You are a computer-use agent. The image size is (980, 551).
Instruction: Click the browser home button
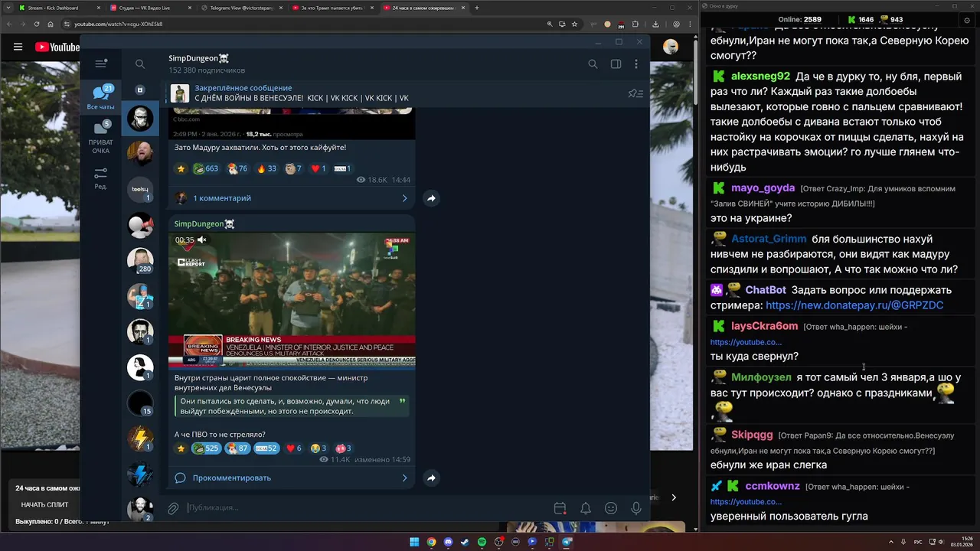[x=51, y=24]
